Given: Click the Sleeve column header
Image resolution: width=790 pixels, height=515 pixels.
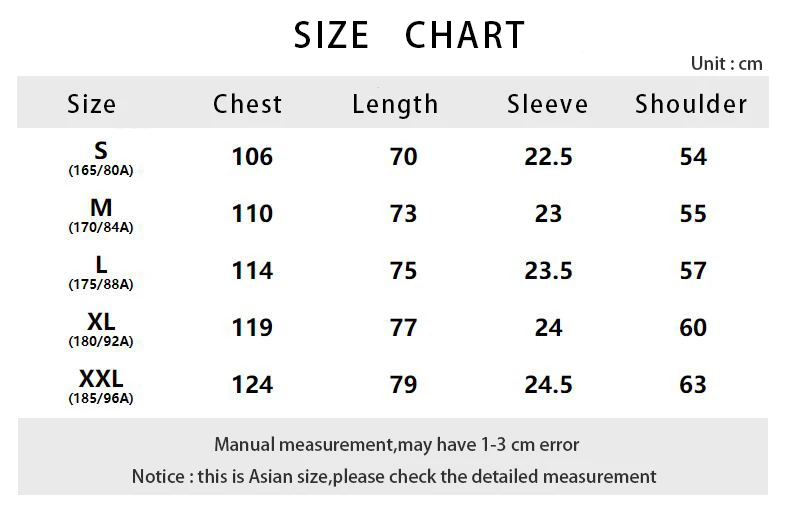Looking at the screenshot, I should 547,104.
